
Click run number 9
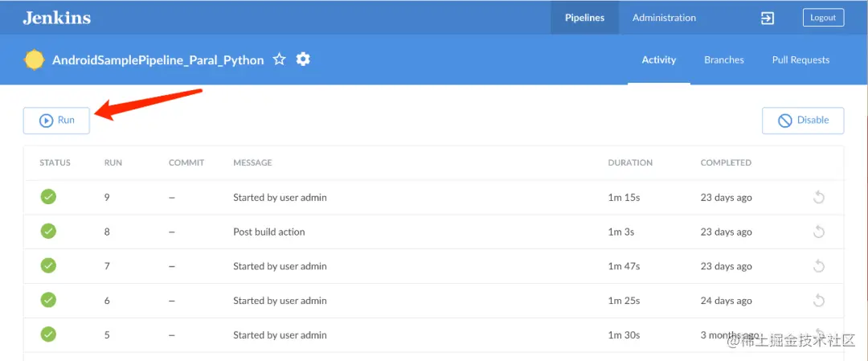(107, 198)
